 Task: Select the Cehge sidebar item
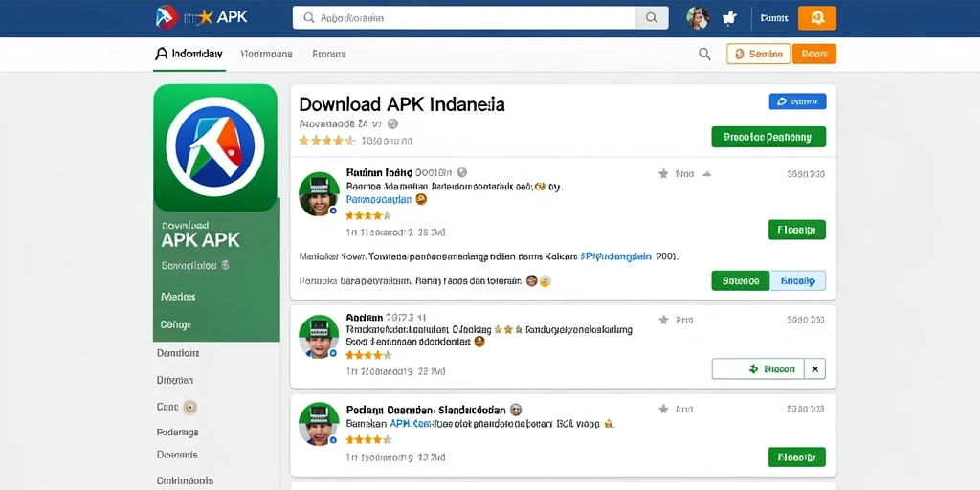(176, 325)
